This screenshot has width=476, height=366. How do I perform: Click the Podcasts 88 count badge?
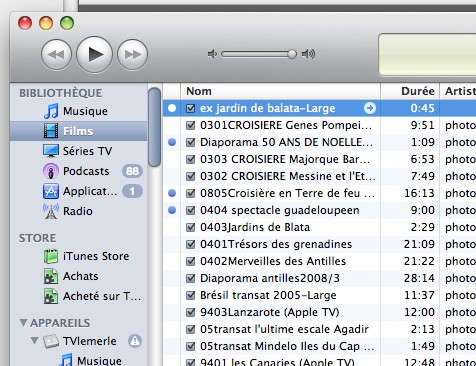tap(132, 171)
